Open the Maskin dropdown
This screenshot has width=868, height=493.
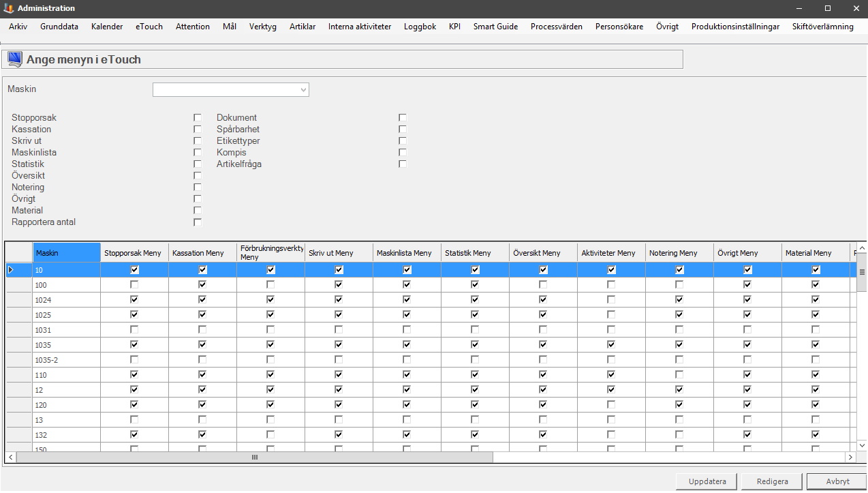[x=231, y=89]
